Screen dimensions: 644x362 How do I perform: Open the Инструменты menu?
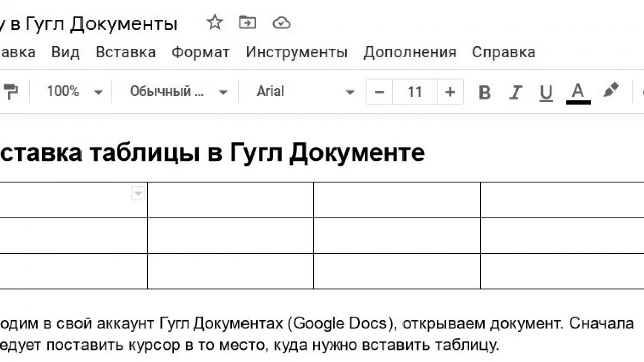(297, 52)
